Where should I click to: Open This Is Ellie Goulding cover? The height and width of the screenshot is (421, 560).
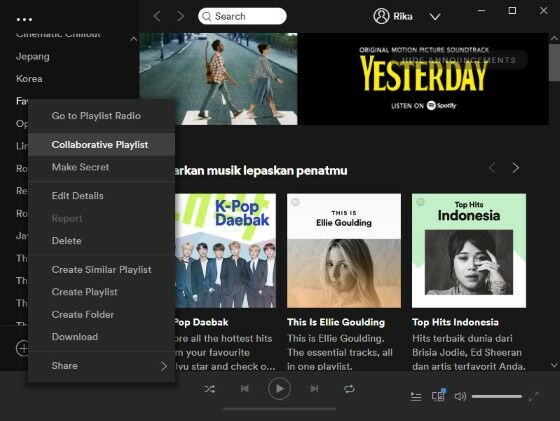[344, 251]
